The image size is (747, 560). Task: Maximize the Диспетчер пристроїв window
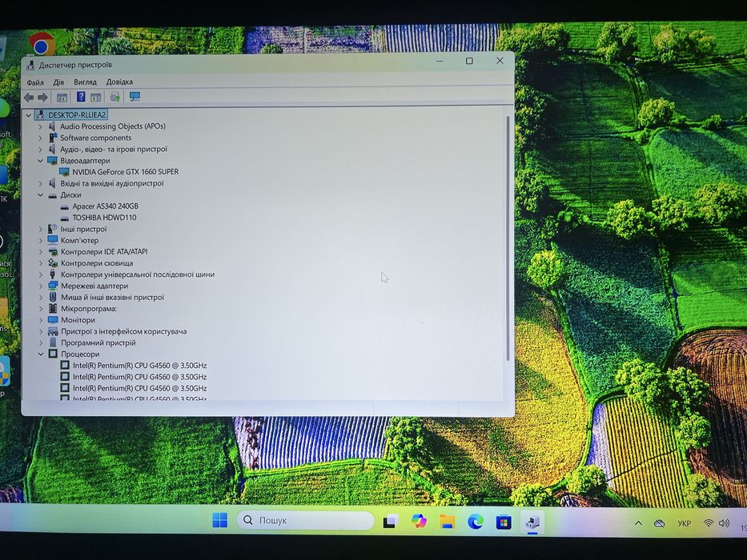[x=469, y=61]
